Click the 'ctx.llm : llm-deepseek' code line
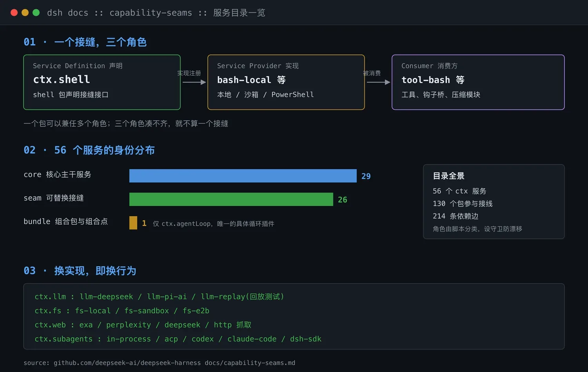Image resolution: width=588 pixels, height=372 pixels. point(159,297)
